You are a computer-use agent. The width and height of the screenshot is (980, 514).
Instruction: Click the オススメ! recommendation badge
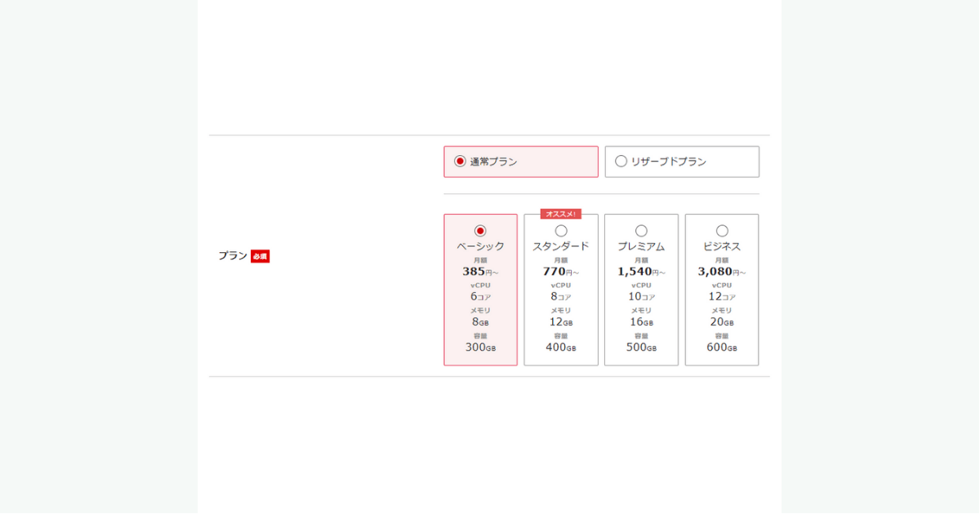pos(561,214)
